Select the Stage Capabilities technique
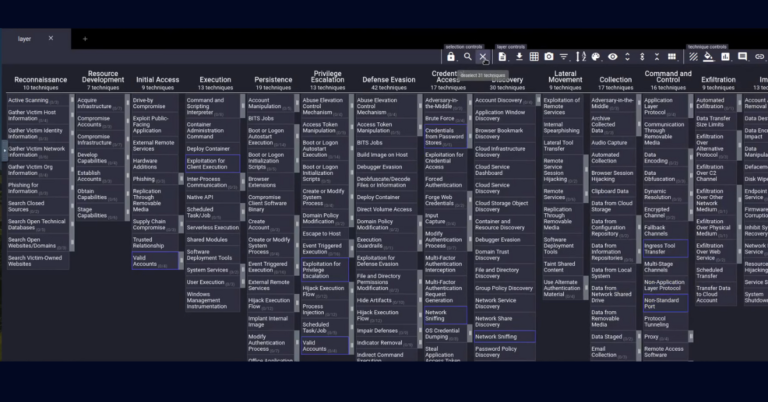This screenshot has height=402, width=768. tap(100, 213)
